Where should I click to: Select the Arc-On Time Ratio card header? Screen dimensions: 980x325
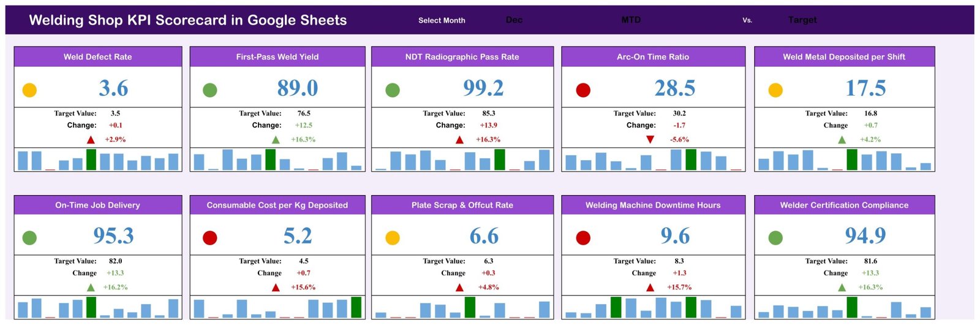coord(653,57)
